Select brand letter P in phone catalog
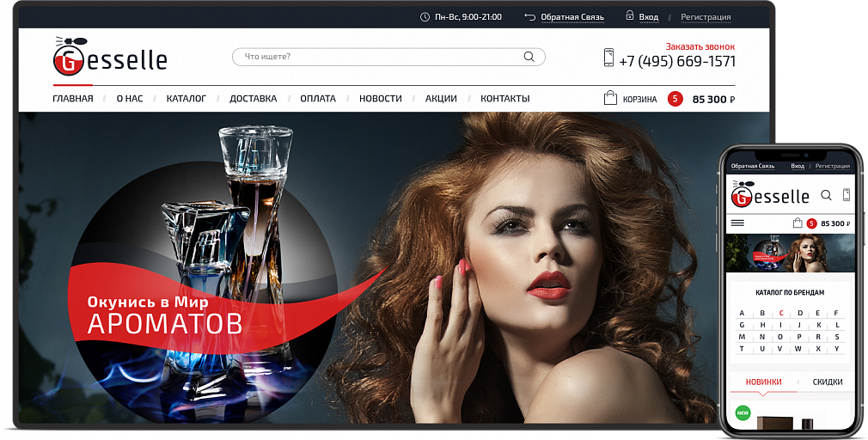The width and height of the screenshot is (868, 440). [799, 337]
